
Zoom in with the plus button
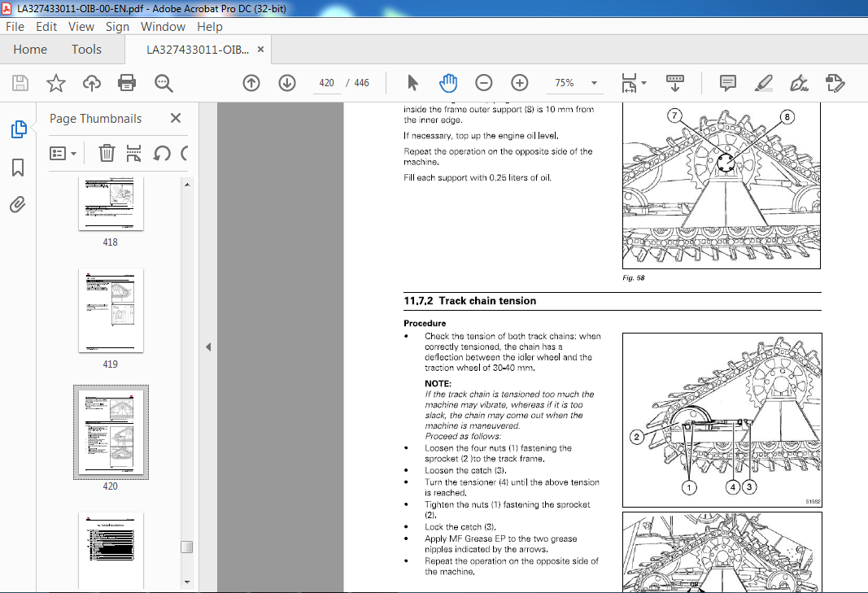(x=519, y=83)
